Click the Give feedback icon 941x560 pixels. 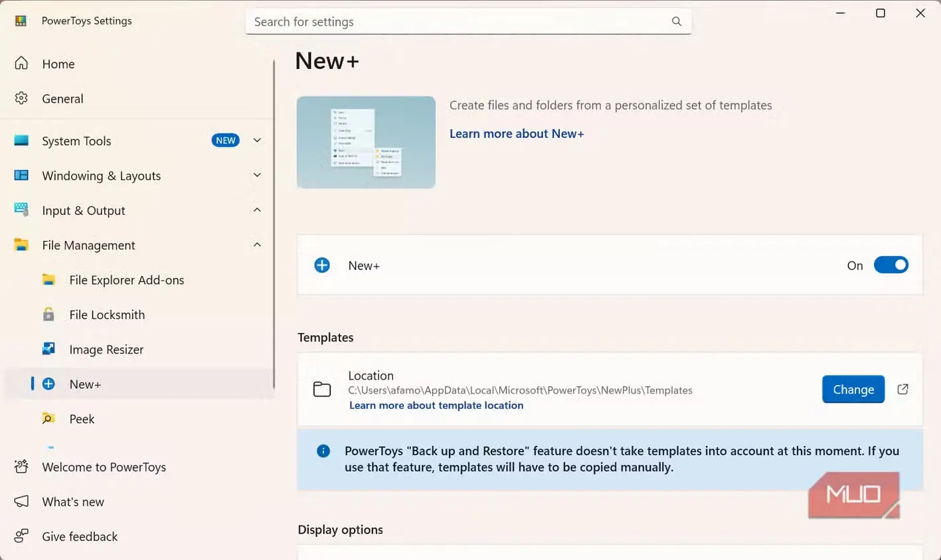(x=21, y=535)
